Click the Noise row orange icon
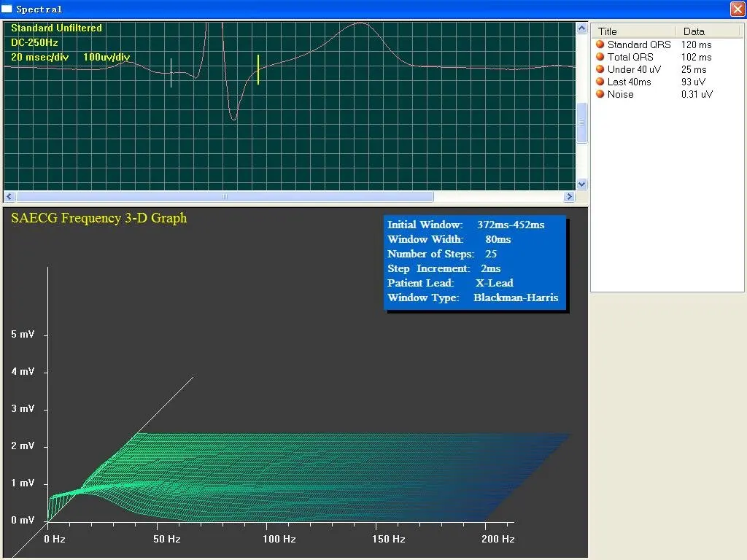Viewport: 747px width, 560px height. pos(600,94)
